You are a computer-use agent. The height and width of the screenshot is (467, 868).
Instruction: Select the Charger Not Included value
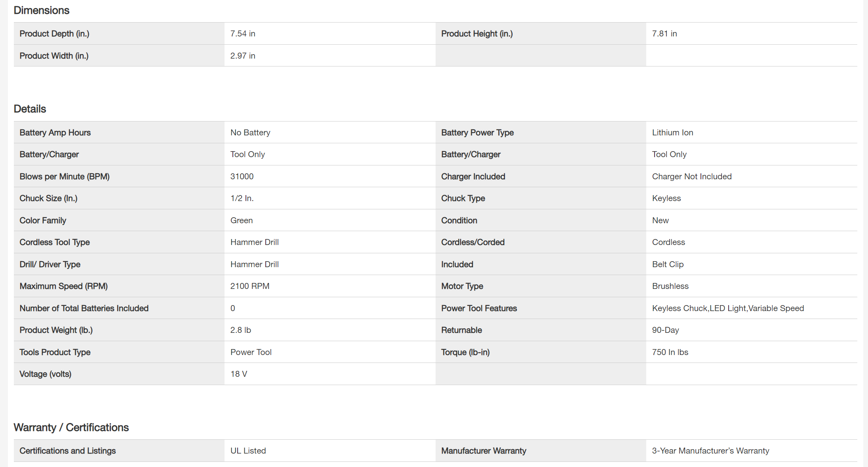coord(692,177)
